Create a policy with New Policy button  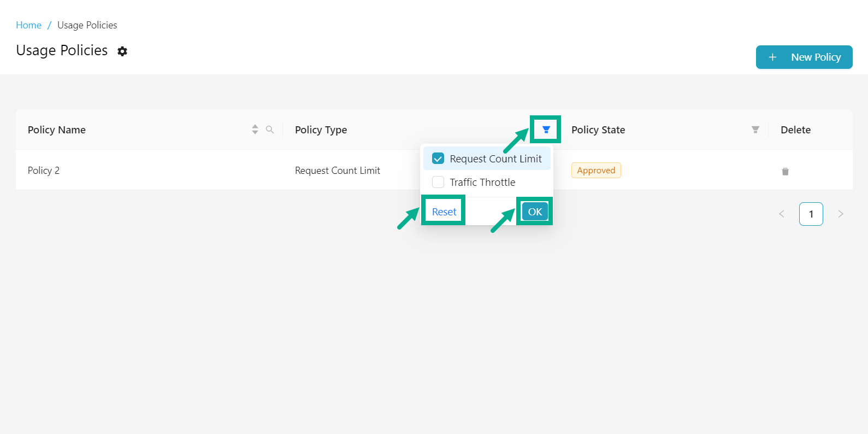point(804,57)
